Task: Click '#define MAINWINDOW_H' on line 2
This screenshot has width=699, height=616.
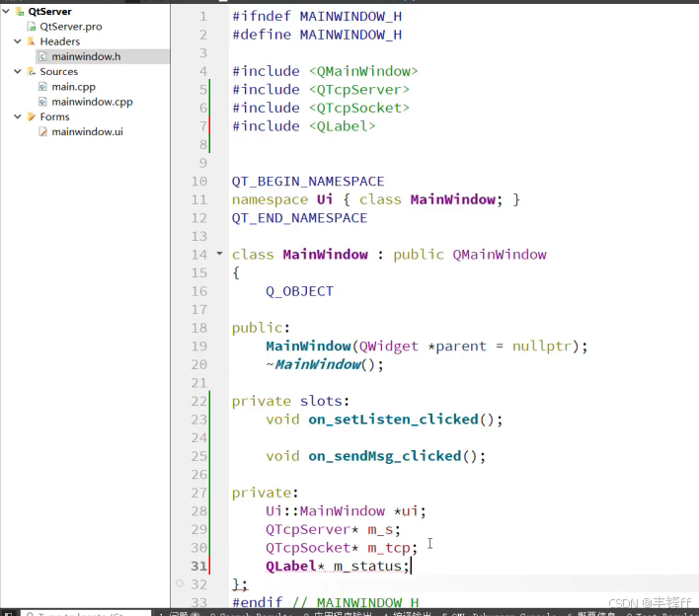Action: click(x=317, y=35)
